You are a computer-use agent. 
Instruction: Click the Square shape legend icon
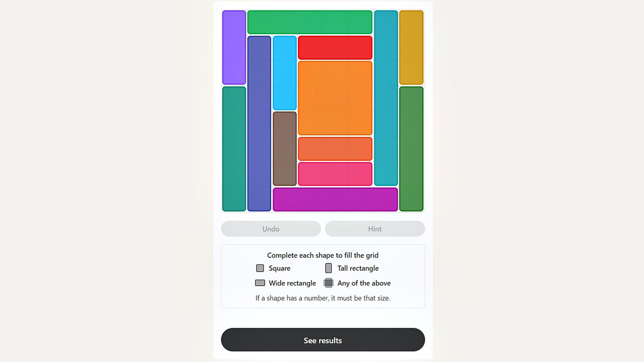[x=260, y=268]
